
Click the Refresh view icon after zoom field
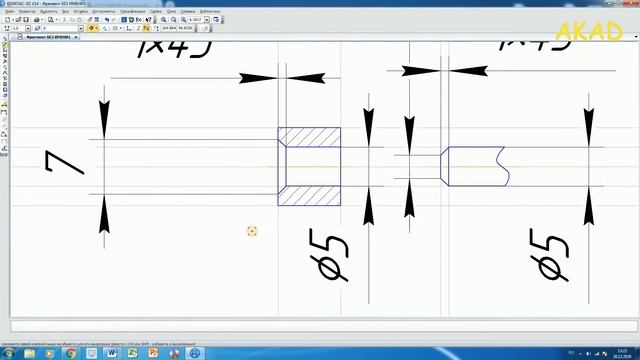click(216, 20)
